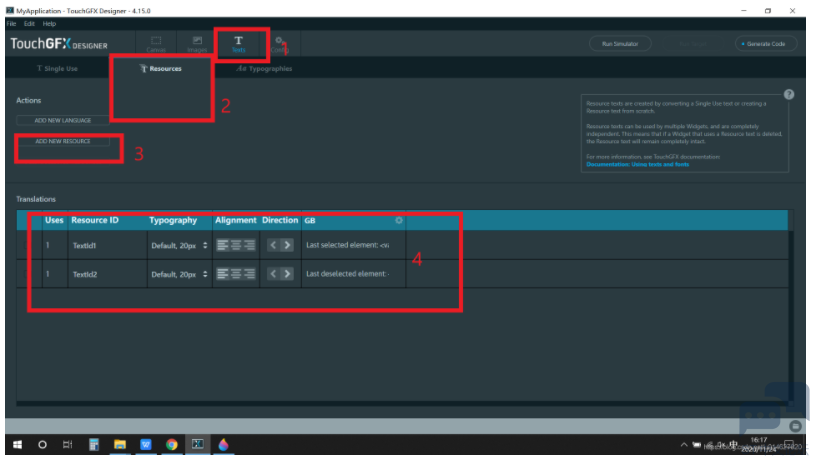Open the blue W app in taskbar
818x465 pixels.
click(x=146, y=445)
